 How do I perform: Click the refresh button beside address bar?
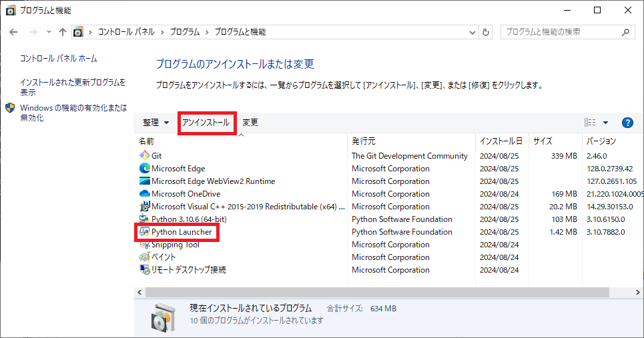coord(487,32)
